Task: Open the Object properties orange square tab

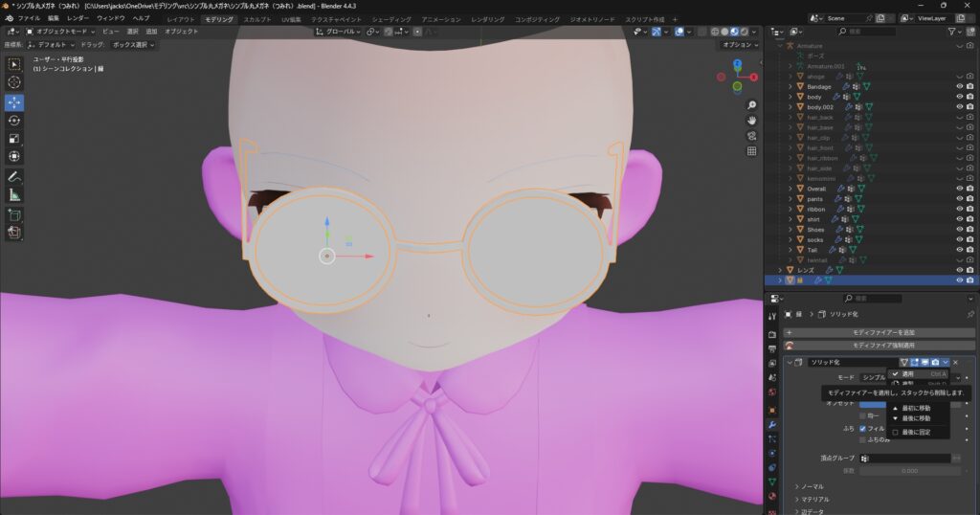Action: tap(772, 410)
